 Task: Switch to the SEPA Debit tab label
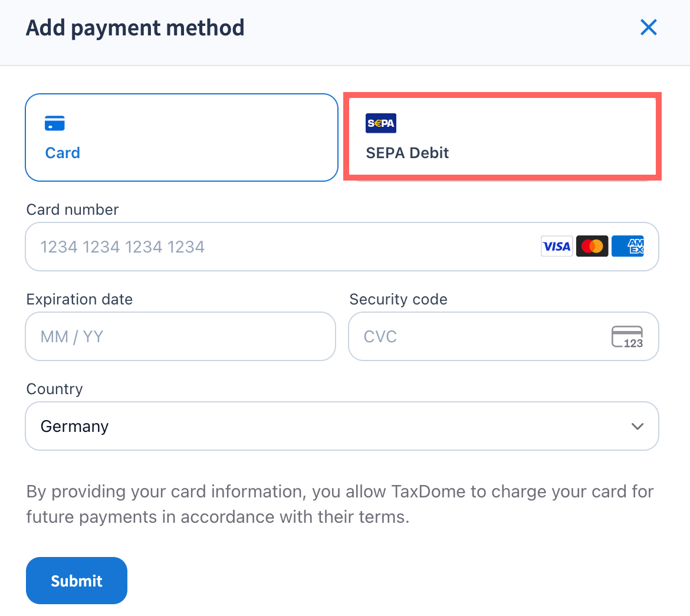(x=408, y=153)
